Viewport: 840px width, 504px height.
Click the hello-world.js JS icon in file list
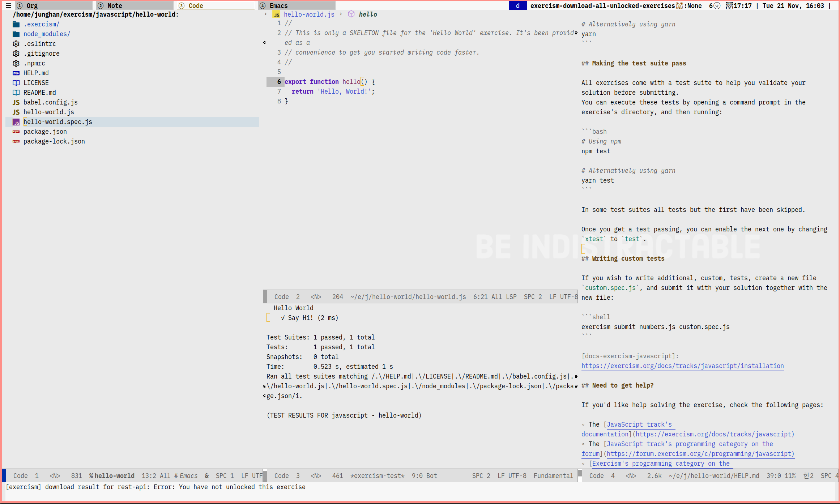[16, 112]
